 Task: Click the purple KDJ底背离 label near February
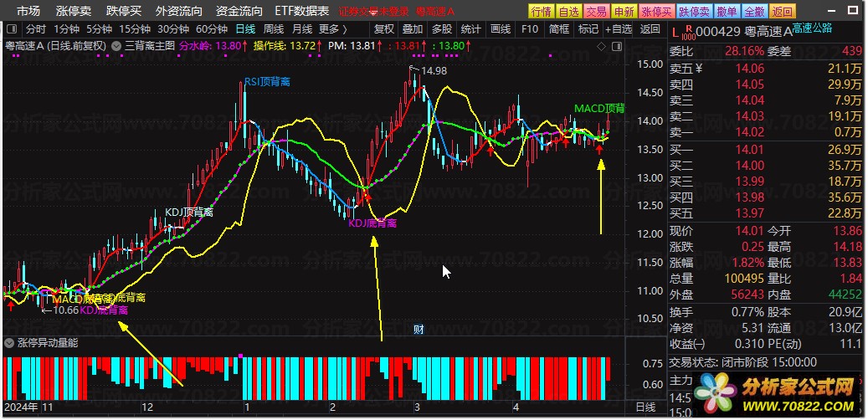click(372, 223)
